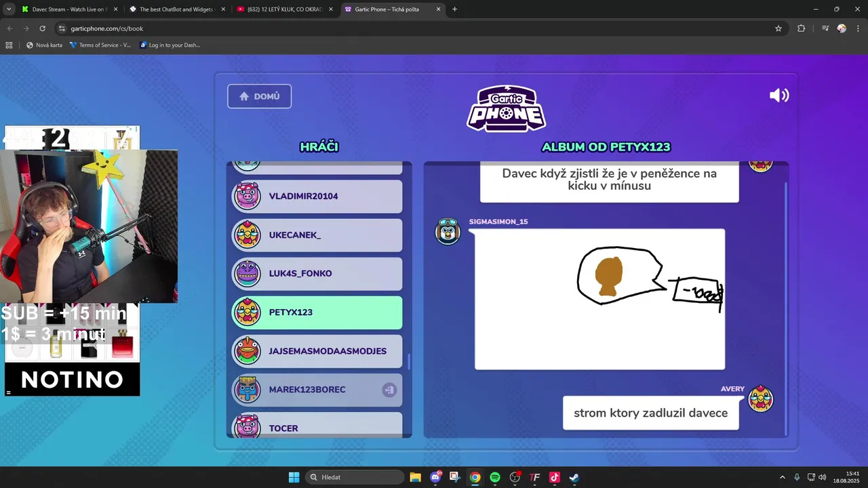Open JAJSEMASMODAASMODJES album
This screenshot has width=868, height=488.
click(x=317, y=351)
